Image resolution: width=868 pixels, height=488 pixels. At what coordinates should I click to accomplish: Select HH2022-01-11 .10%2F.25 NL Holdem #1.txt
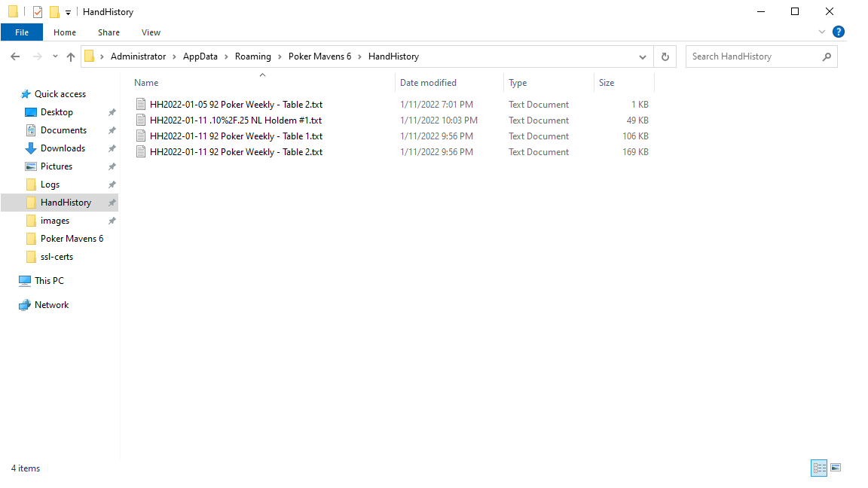coord(236,120)
